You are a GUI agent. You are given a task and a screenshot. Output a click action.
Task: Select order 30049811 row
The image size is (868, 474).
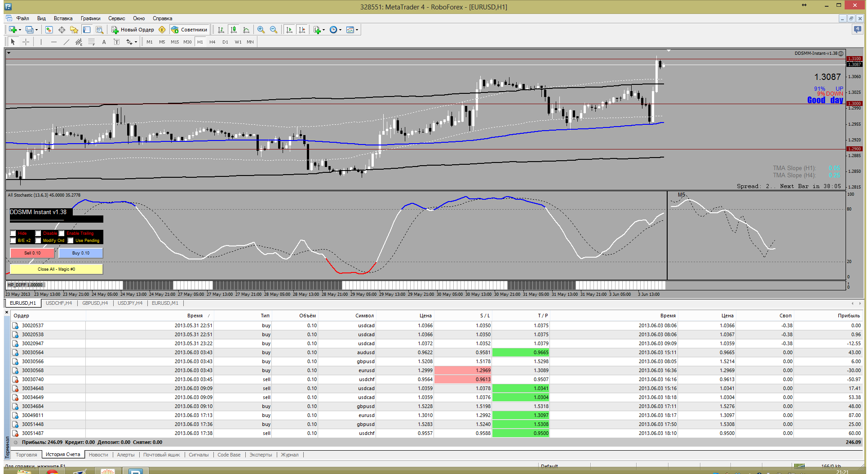click(436, 415)
